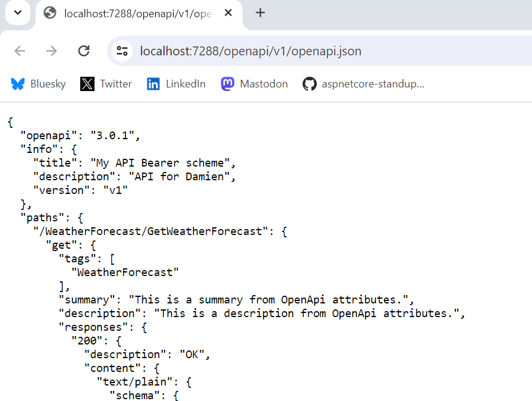Click the summary from OpenApi attributes text

click(x=271, y=300)
